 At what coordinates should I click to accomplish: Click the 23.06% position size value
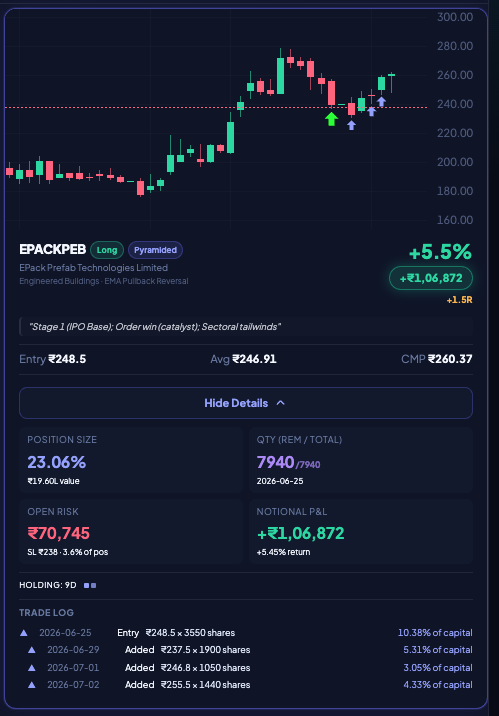(57, 462)
